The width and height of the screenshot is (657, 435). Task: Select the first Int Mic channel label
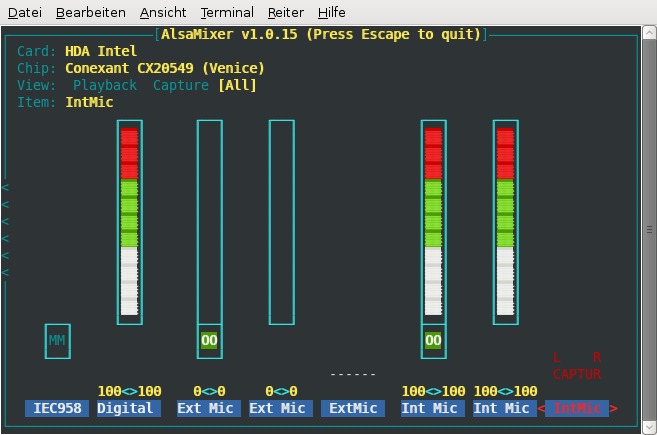[433, 408]
